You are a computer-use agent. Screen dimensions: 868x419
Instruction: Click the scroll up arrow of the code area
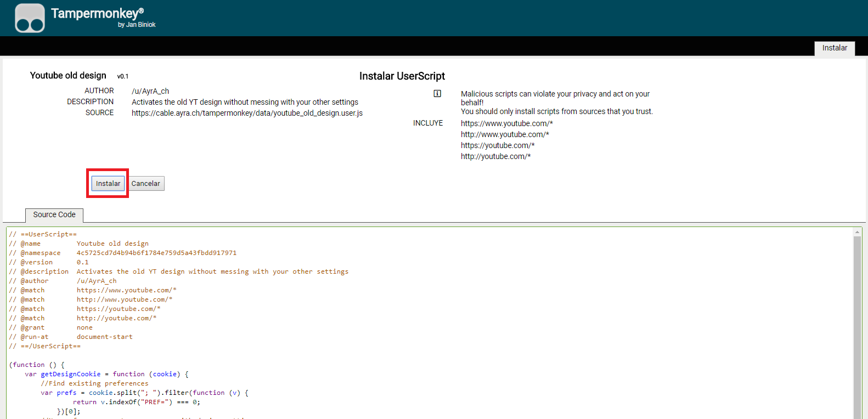click(x=857, y=233)
